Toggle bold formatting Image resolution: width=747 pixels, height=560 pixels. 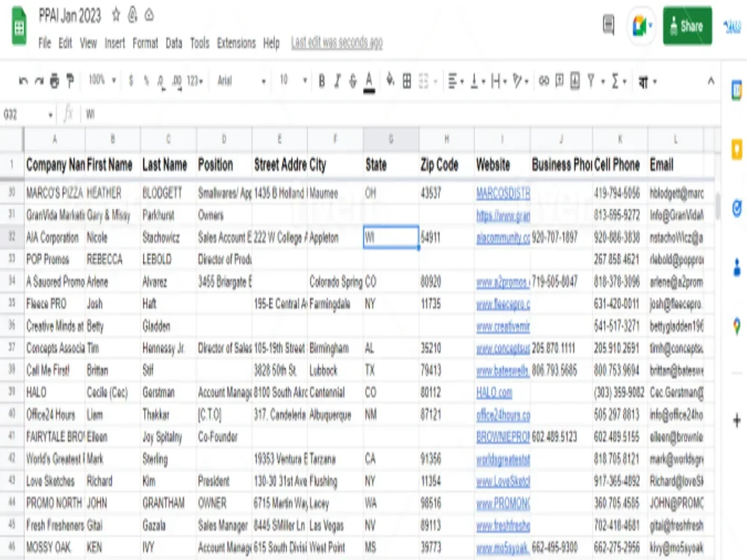coord(321,81)
